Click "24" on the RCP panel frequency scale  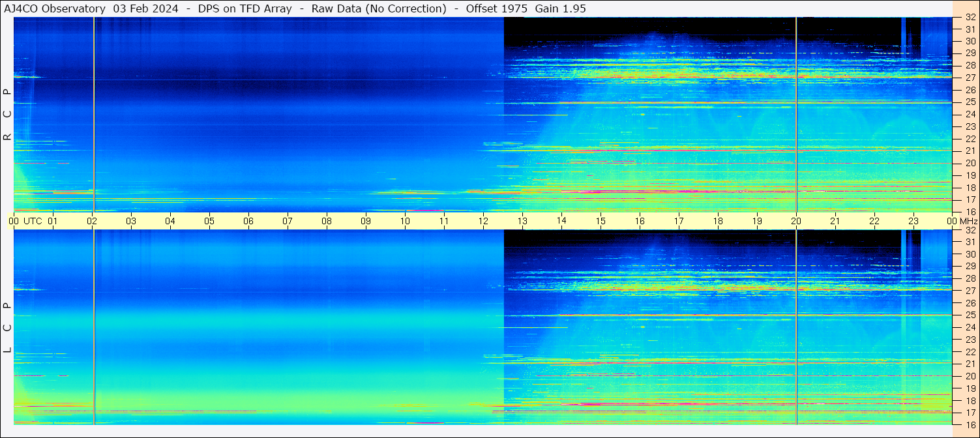pyautogui.click(x=970, y=115)
